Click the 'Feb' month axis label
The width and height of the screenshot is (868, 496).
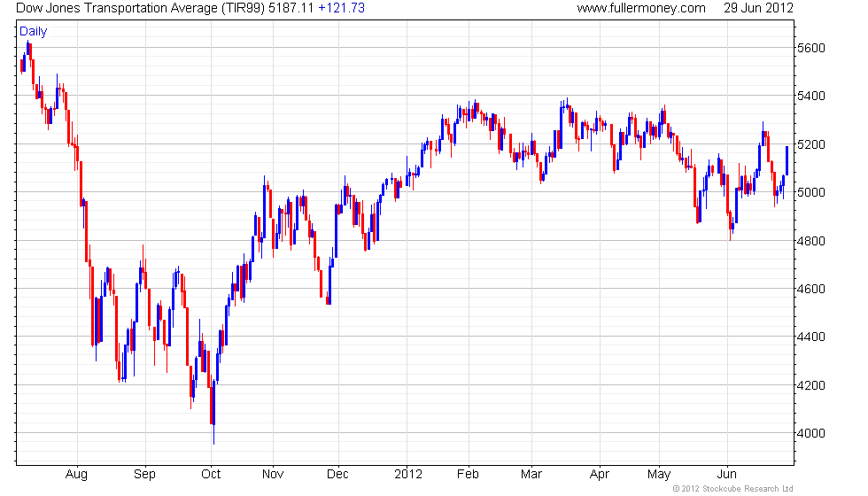click(468, 475)
